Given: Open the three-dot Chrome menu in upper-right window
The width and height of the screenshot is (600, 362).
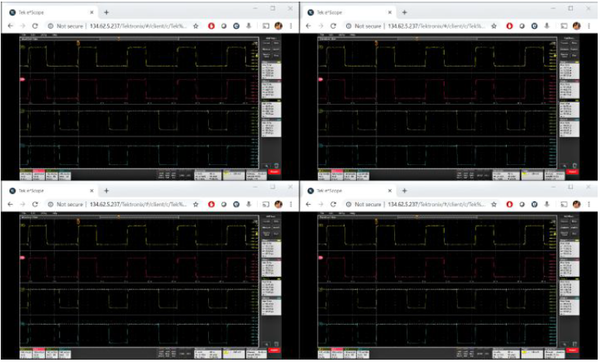Looking at the screenshot, I should pos(589,26).
